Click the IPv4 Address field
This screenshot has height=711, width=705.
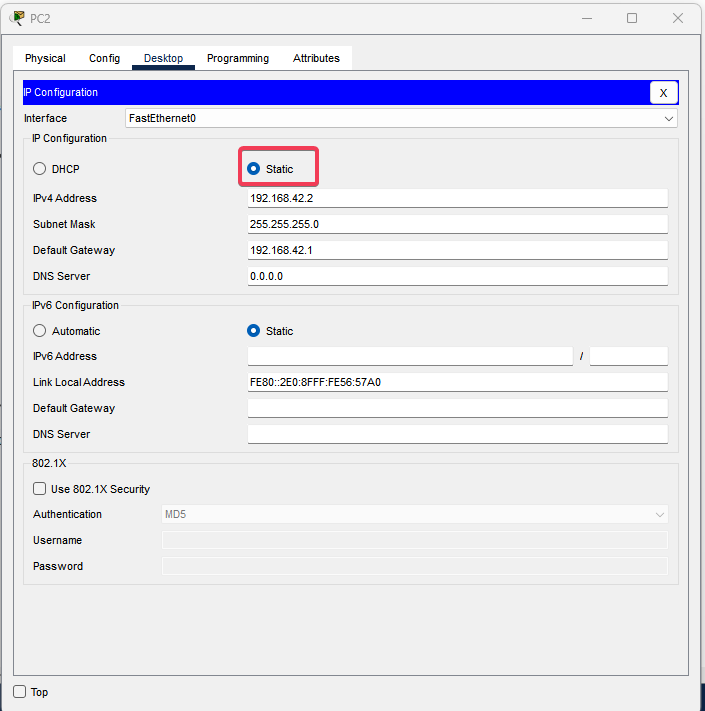(x=457, y=198)
